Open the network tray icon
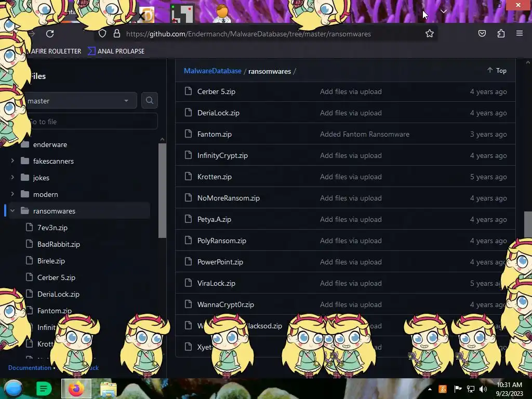The image size is (532, 399). pyautogui.click(x=471, y=389)
